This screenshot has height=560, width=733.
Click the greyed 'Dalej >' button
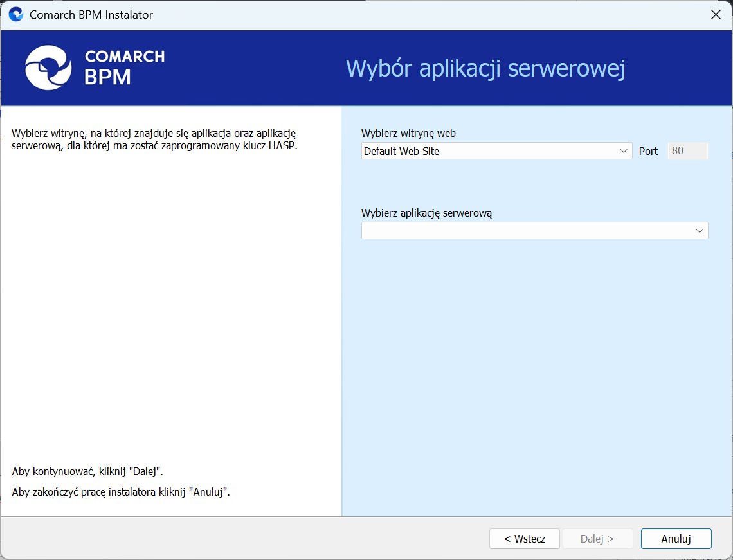(x=597, y=539)
